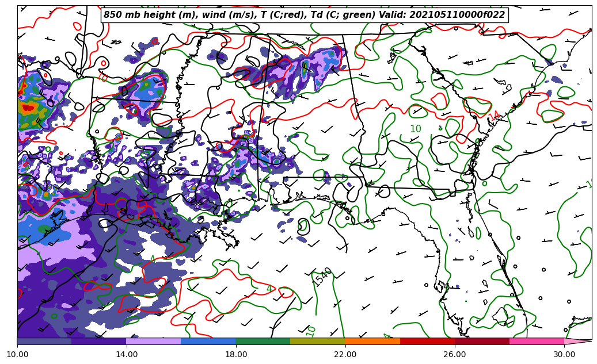Click the 22.00 colorbar tick label
The width and height of the screenshot is (597, 364).
point(345,355)
